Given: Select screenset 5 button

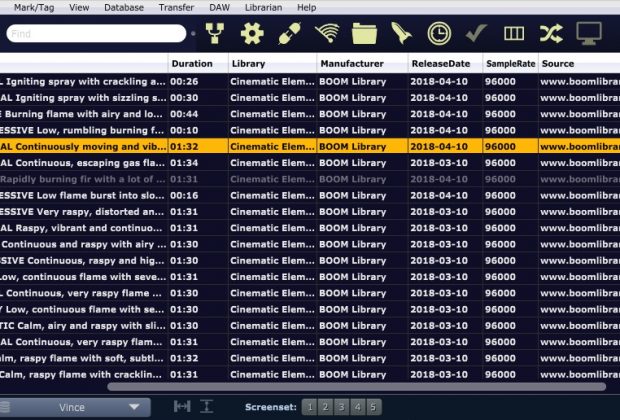Looking at the screenshot, I should point(373,407).
